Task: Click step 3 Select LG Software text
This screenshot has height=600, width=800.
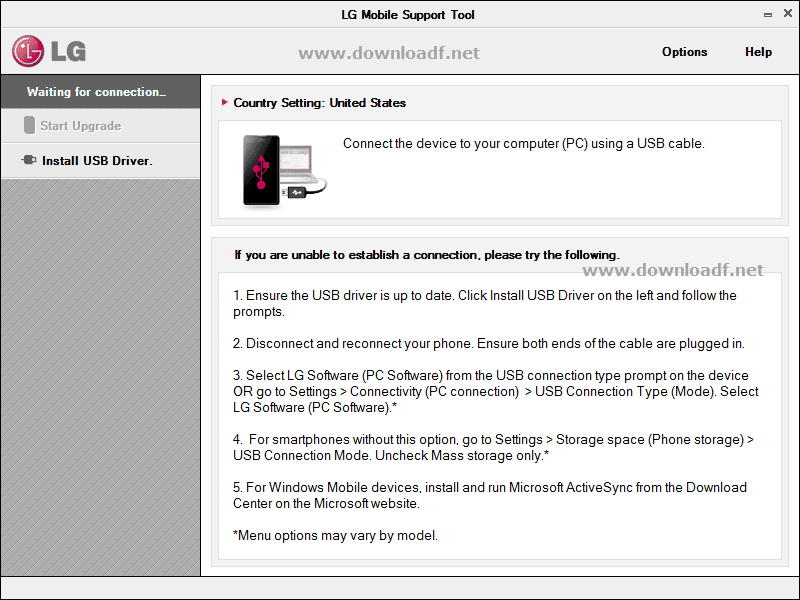Action: click(495, 391)
